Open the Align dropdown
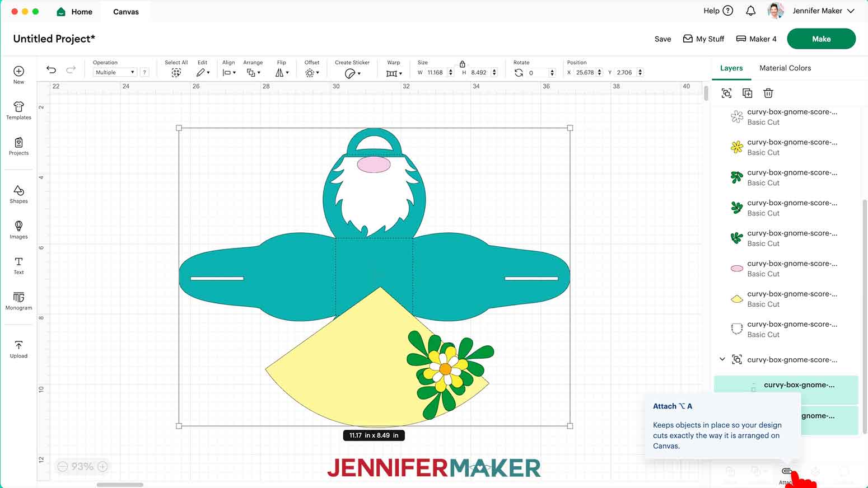Viewport: 868px width, 488px height. coord(229,73)
